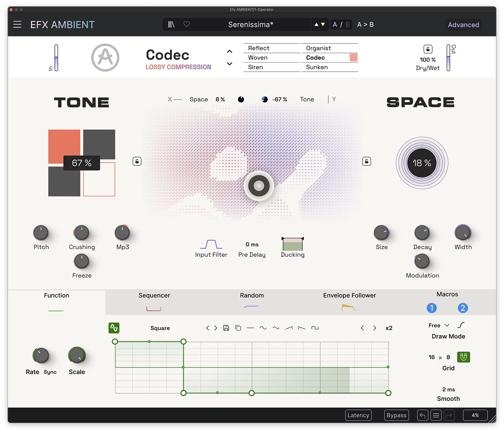This screenshot has height=432, width=504.
Task: Toggle the Tone parameter lock
Action: click(x=136, y=161)
